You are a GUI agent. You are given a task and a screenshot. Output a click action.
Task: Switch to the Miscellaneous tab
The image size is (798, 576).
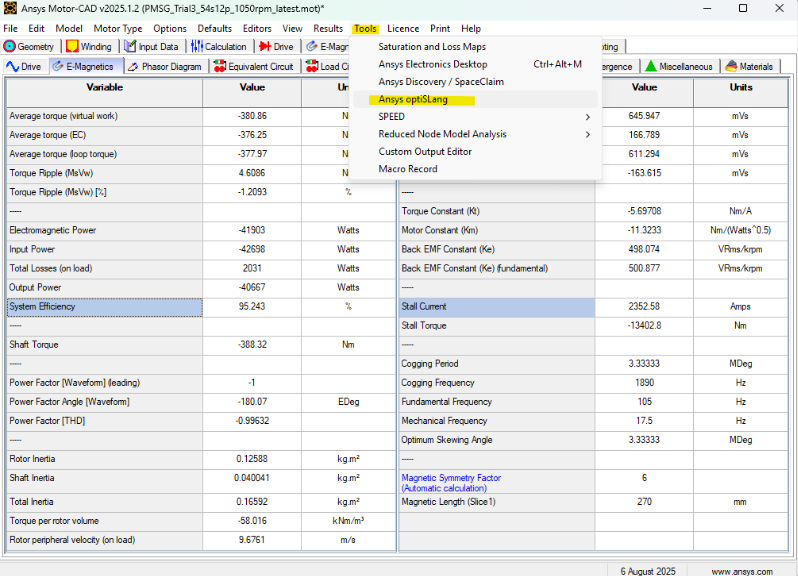pos(679,67)
